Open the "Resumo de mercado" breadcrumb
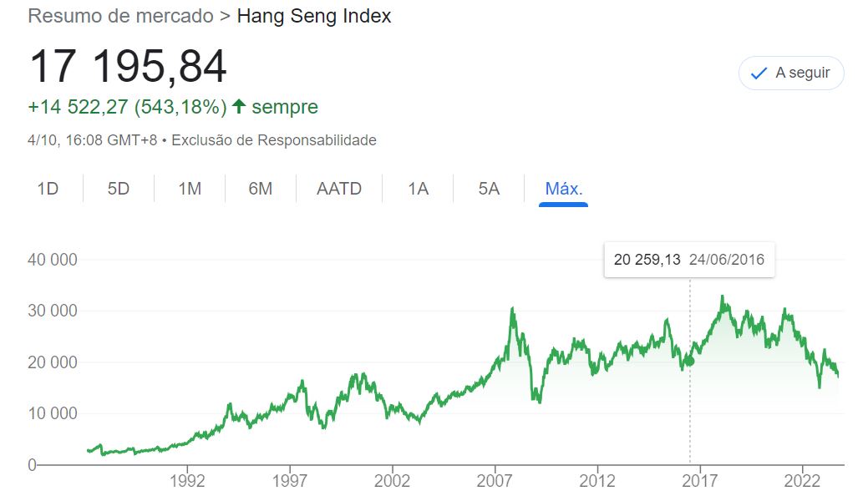 point(120,16)
